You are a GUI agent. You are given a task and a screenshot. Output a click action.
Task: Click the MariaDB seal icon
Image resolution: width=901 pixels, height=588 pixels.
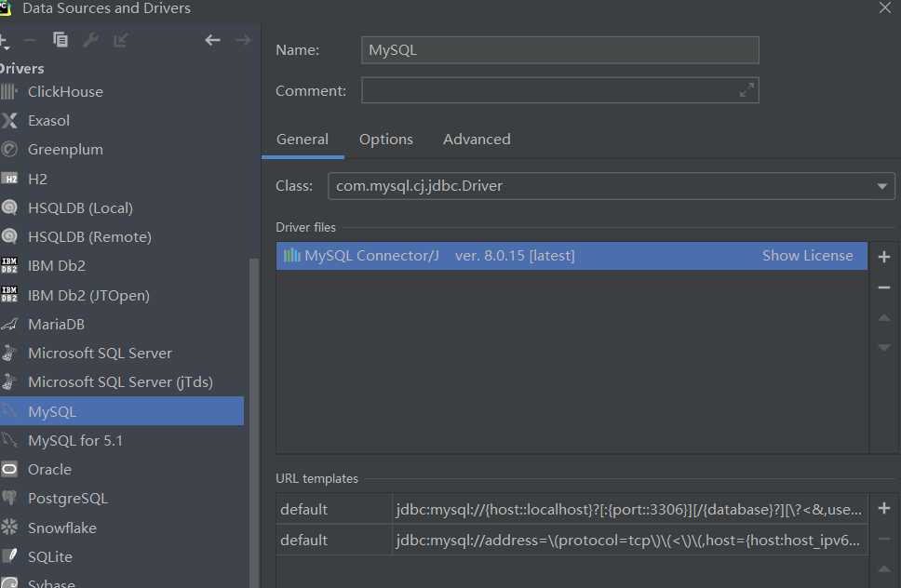(x=8, y=325)
